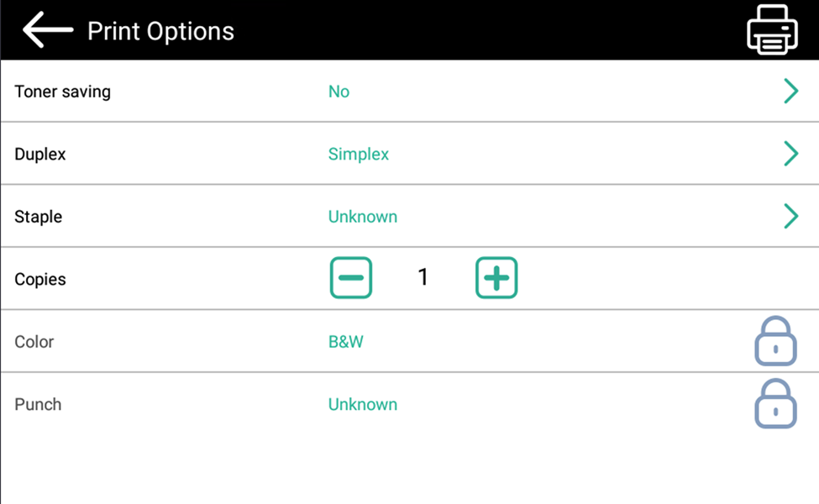Increase copies with the plus button
This screenshot has width=819, height=504.
click(x=496, y=278)
